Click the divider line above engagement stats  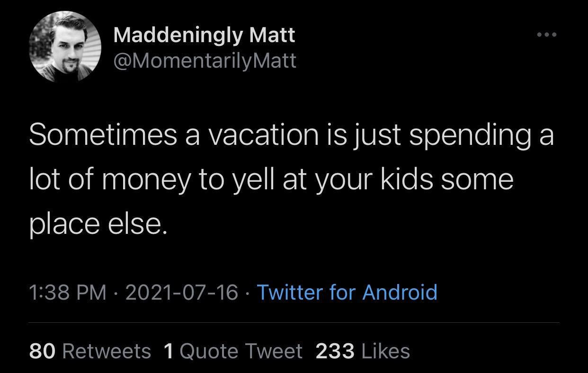click(294, 320)
